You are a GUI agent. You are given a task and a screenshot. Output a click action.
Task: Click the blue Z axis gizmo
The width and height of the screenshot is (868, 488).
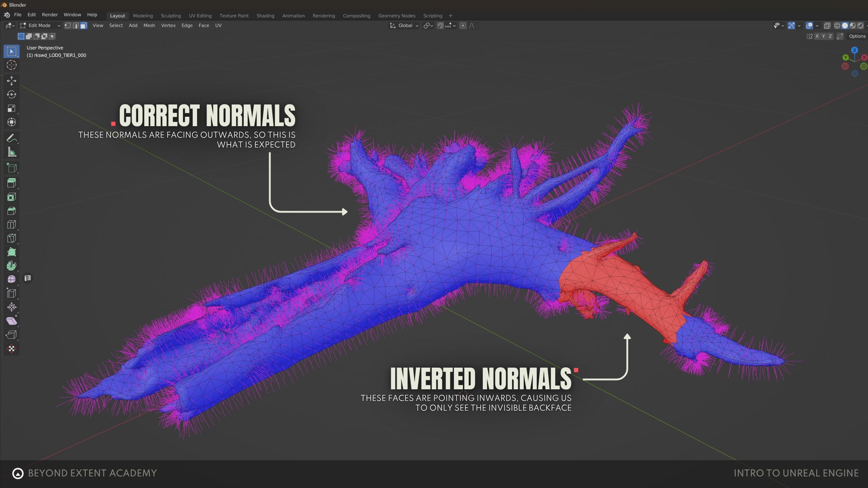point(855,50)
